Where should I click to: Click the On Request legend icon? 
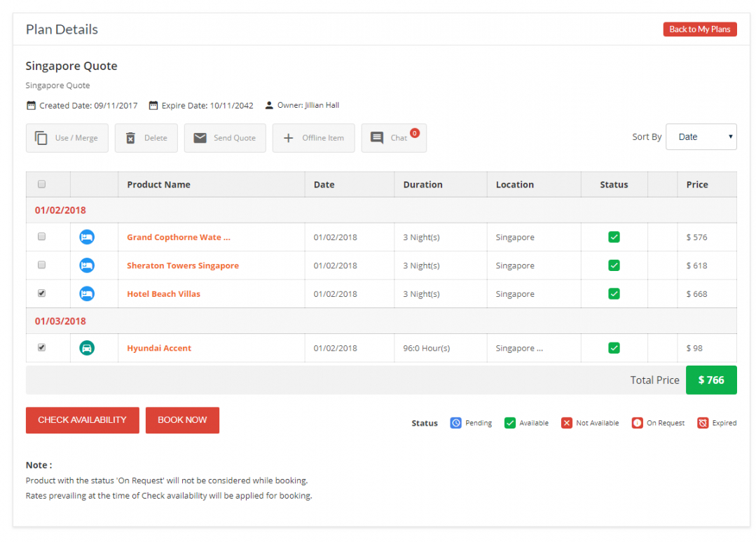[x=637, y=423]
